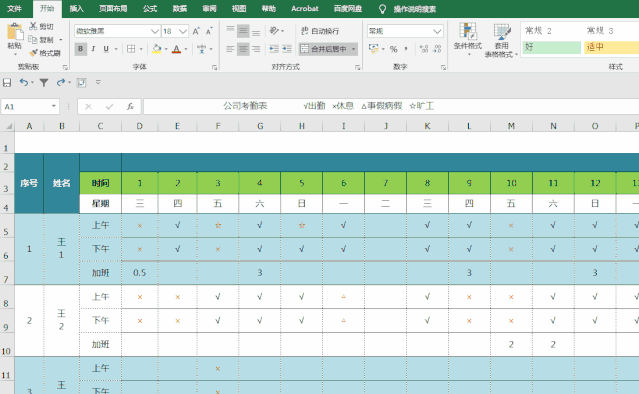Viewport: 639px width, 394px height.
Task: Align text right
Action: tap(256, 49)
